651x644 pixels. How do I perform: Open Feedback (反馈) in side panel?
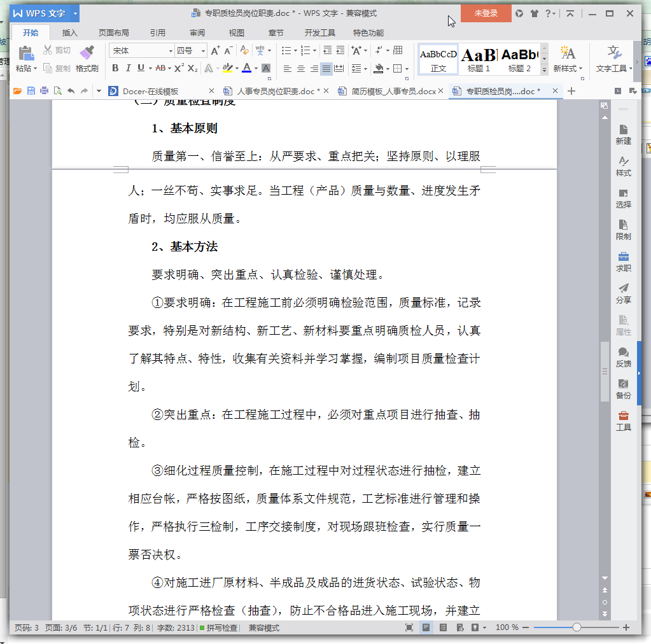coord(623,358)
